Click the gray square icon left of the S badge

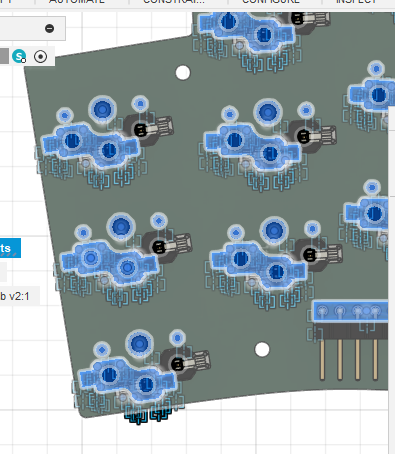pyautogui.click(x=4, y=56)
